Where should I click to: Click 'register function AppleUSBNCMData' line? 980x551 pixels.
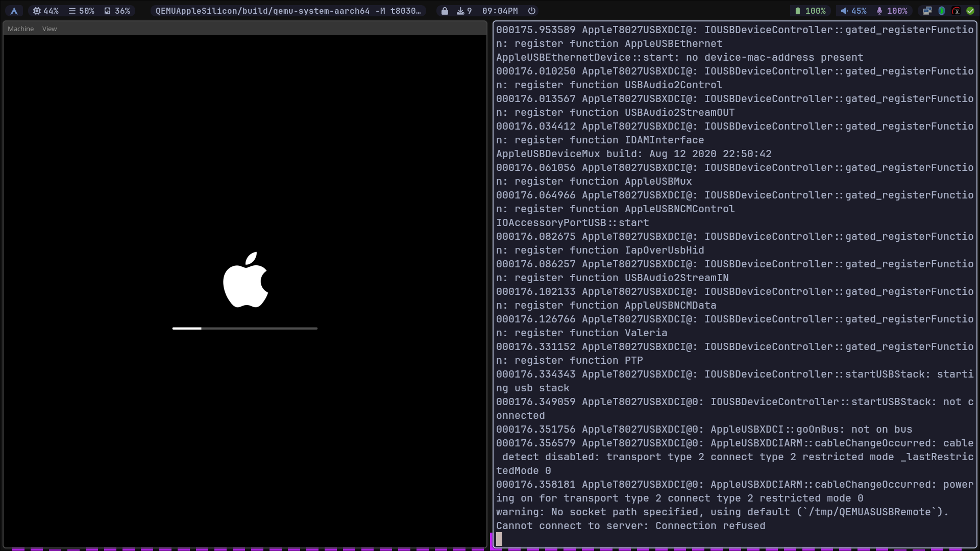[x=606, y=305]
